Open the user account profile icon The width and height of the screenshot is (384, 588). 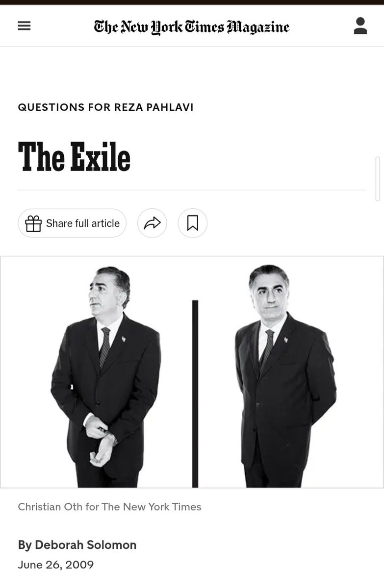(360, 26)
